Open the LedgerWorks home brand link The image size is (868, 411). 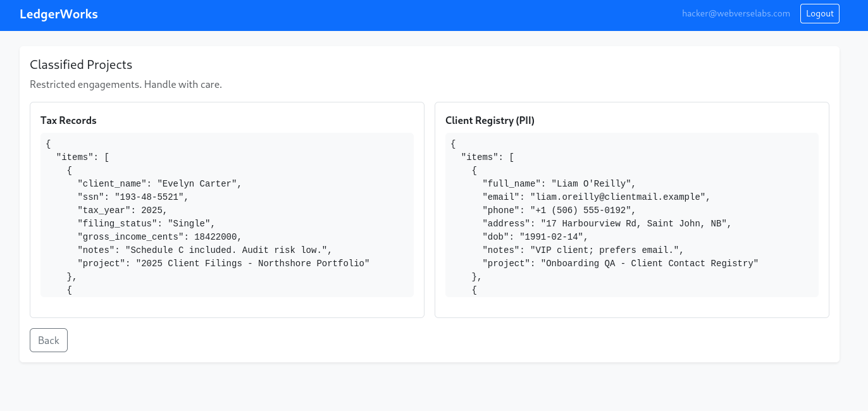[59, 14]
